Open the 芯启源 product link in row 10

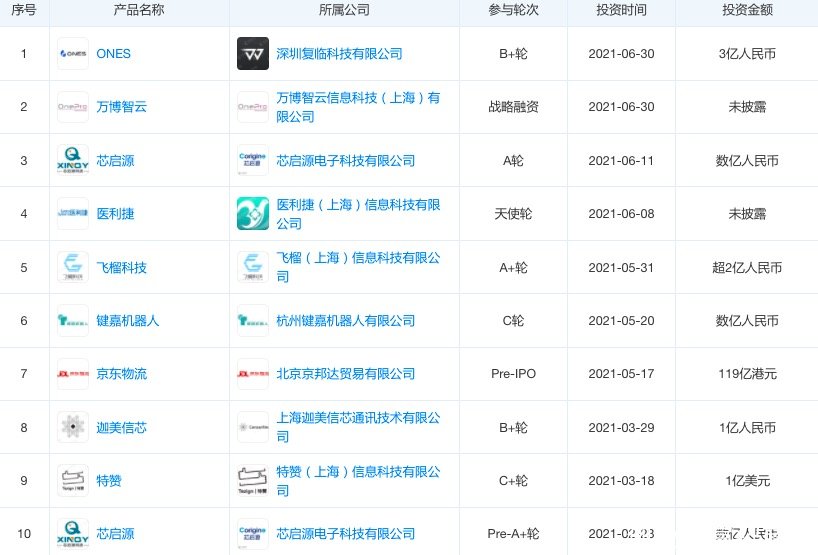tap(115, 534)
